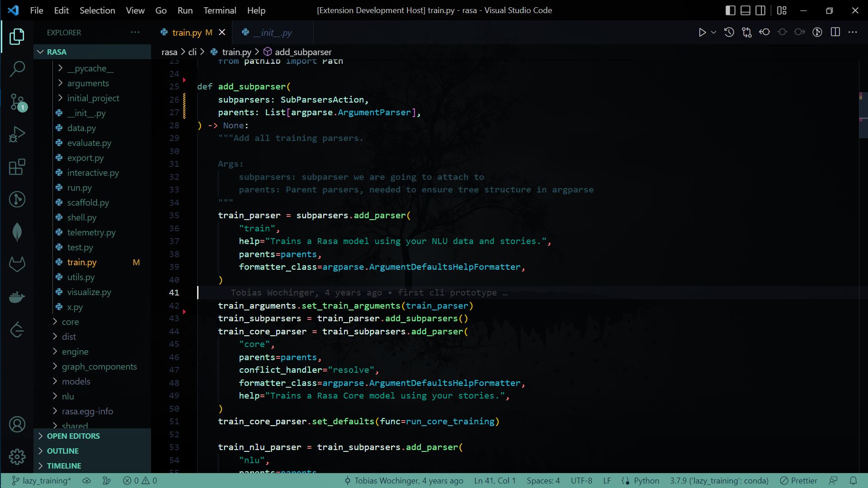Open telemetry.py in the explorer
Image resolution: width=868 pixels, height=488 pixels.
[x=91, y=232]
